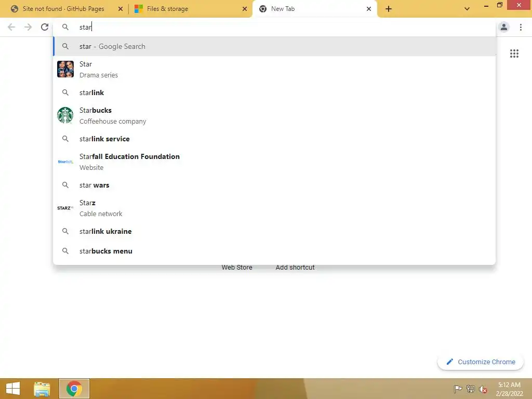Click the Starbucks logo icon
The width and height of the screenshot is (532, 399).
pos(65,115)
